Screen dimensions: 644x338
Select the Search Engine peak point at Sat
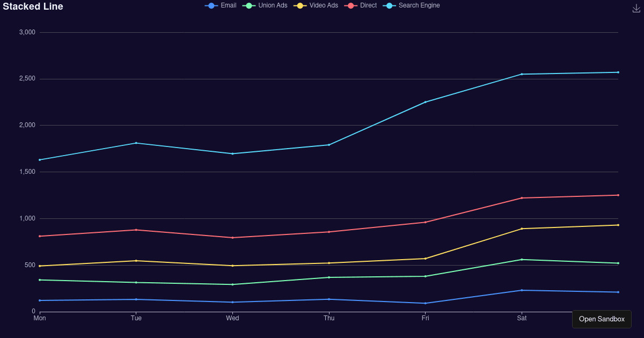521,73
